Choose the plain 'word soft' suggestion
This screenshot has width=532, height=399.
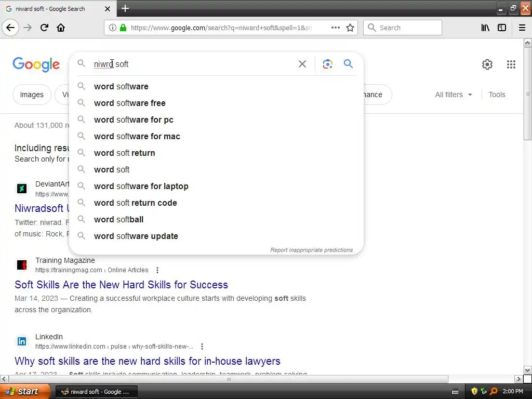(216, 170)
